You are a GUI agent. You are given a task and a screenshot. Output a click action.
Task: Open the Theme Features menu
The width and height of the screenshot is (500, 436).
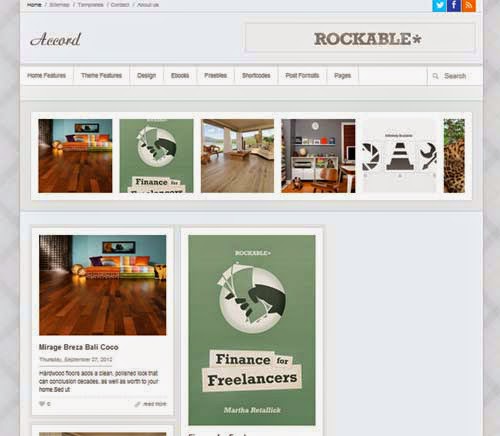[x=101, y=75]
